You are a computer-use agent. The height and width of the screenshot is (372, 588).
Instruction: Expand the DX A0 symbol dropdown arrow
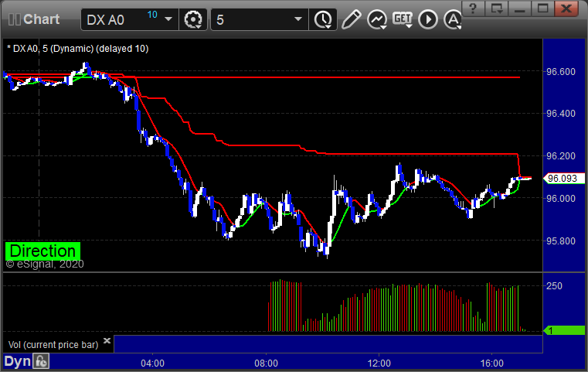(x=168, y=19)
